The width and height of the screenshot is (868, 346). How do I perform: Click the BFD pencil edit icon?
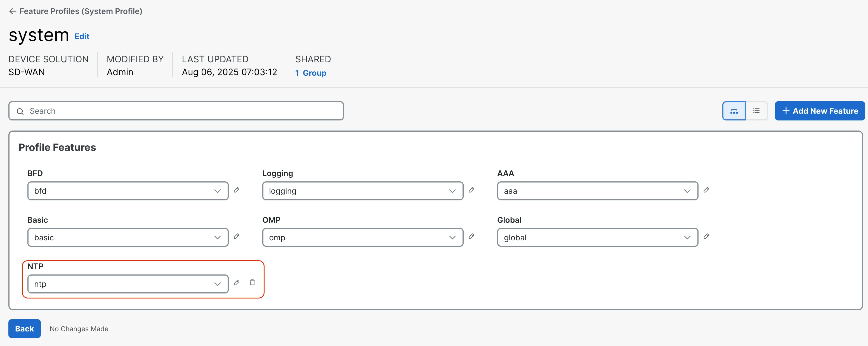tap(237, 190)
